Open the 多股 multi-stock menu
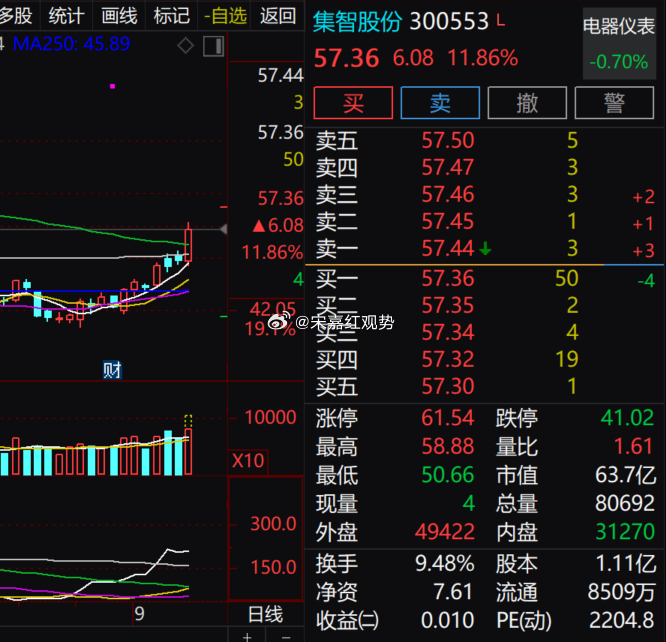 point(16,16)
